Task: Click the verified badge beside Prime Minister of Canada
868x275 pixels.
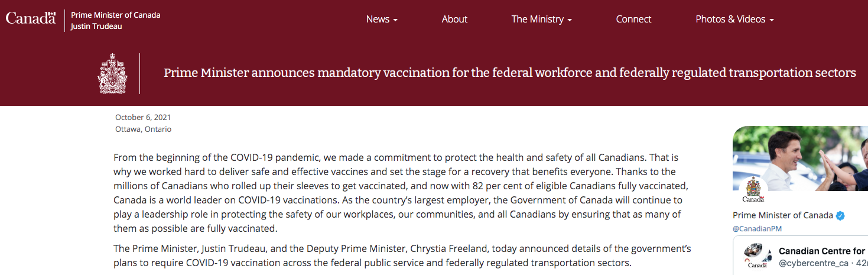Action: 840,215
